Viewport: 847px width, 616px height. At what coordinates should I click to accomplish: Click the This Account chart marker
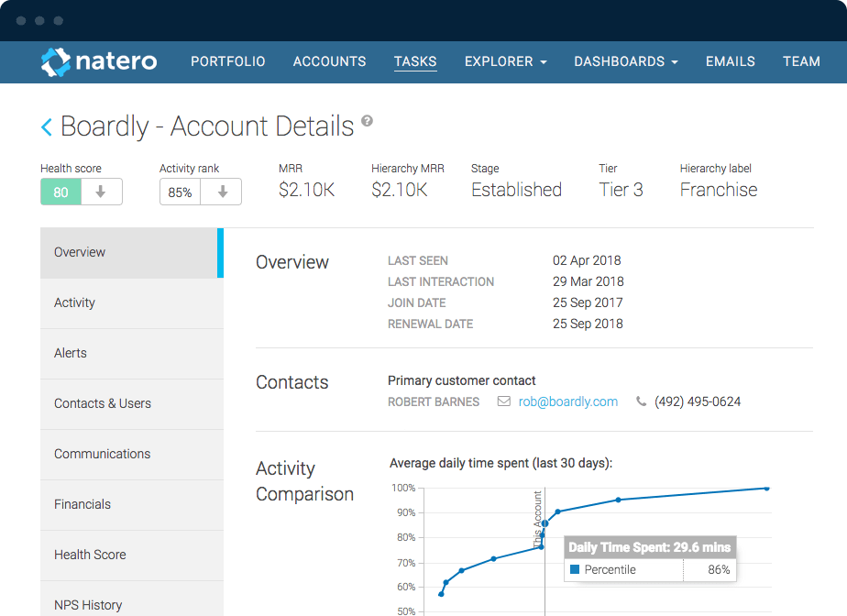pyautogui.click(x=544, y=523)
